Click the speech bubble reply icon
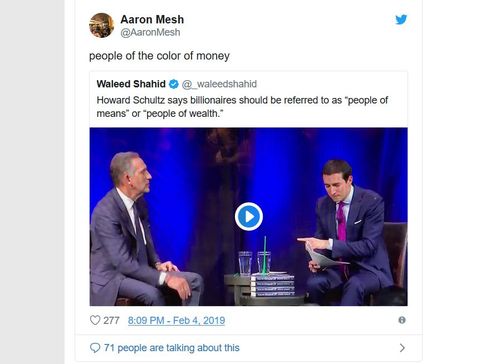 (x=95, y=348)
